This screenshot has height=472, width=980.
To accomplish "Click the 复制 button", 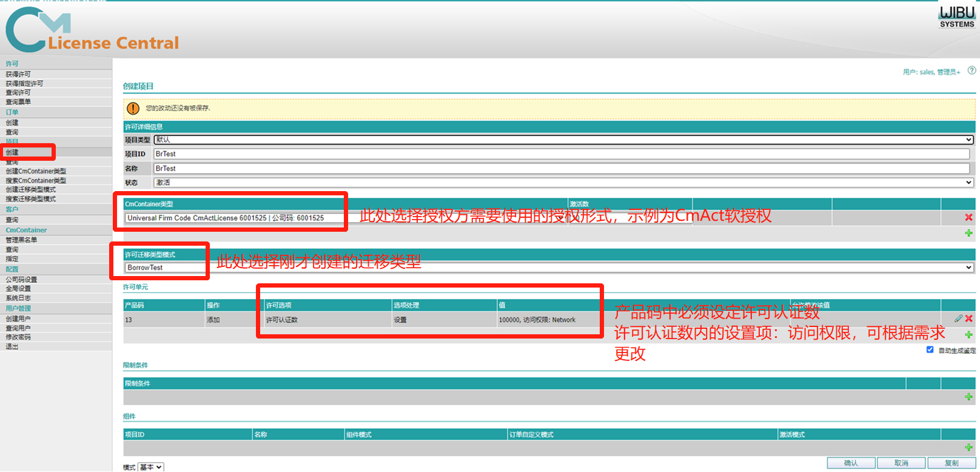I will pos(951,463).
